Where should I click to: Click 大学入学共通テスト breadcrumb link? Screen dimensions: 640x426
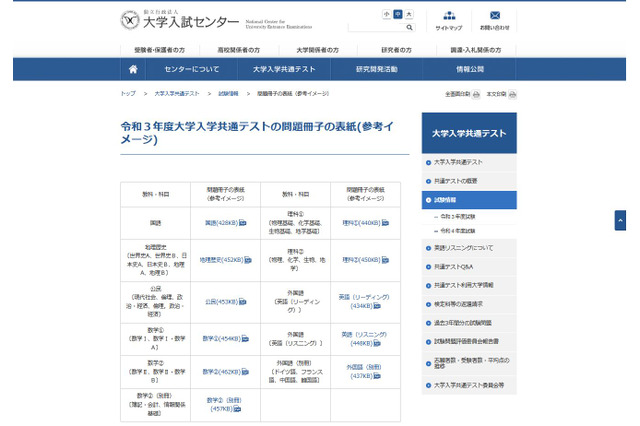[177, 93]
